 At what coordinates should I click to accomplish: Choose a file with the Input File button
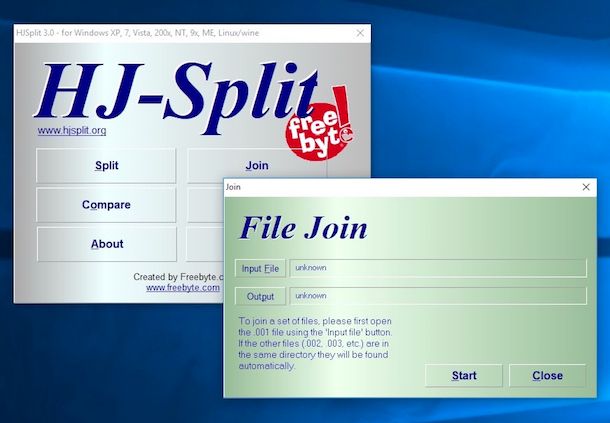point(260,269)
